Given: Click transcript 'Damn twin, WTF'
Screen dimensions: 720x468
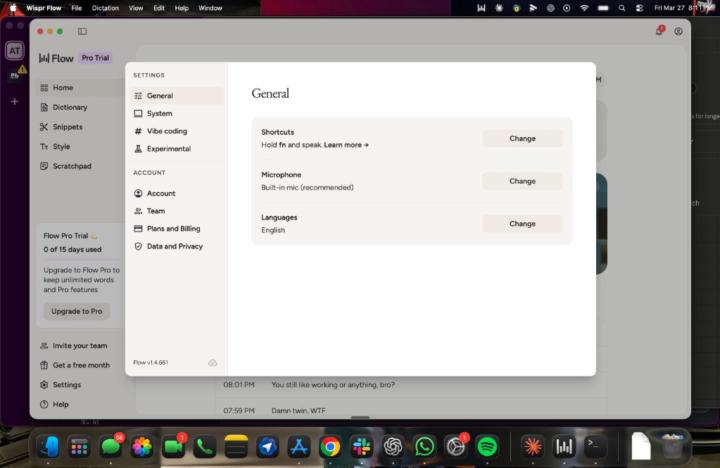Looking at the screenshot, I should coord(298,411).
